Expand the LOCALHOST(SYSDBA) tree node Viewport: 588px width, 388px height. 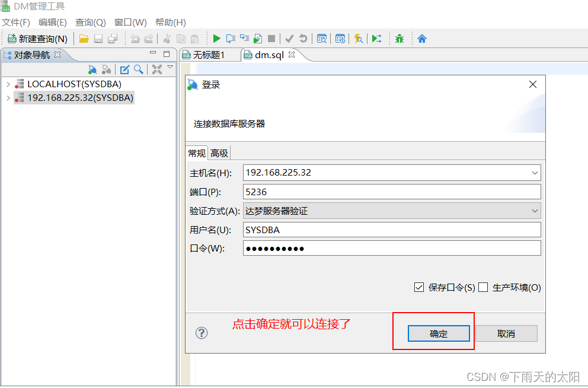pyautogui.click(x=8, y=84)
